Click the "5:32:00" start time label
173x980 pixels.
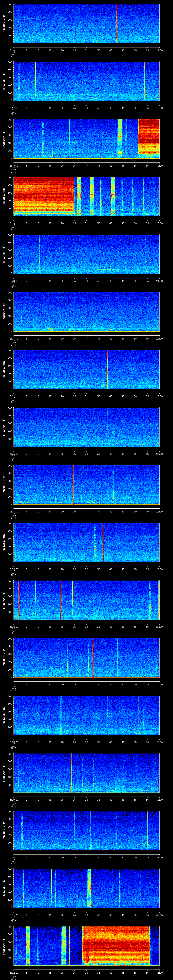pos(14,973)
